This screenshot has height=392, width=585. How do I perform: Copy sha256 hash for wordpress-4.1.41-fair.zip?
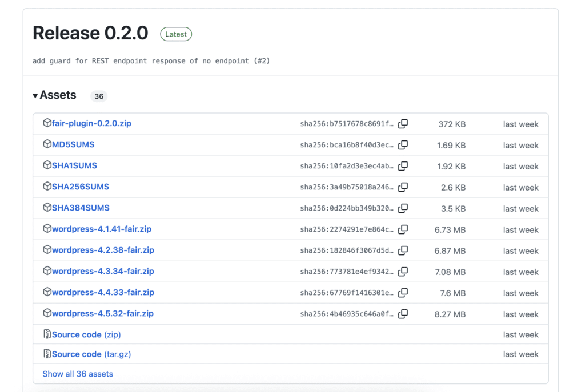403,229
